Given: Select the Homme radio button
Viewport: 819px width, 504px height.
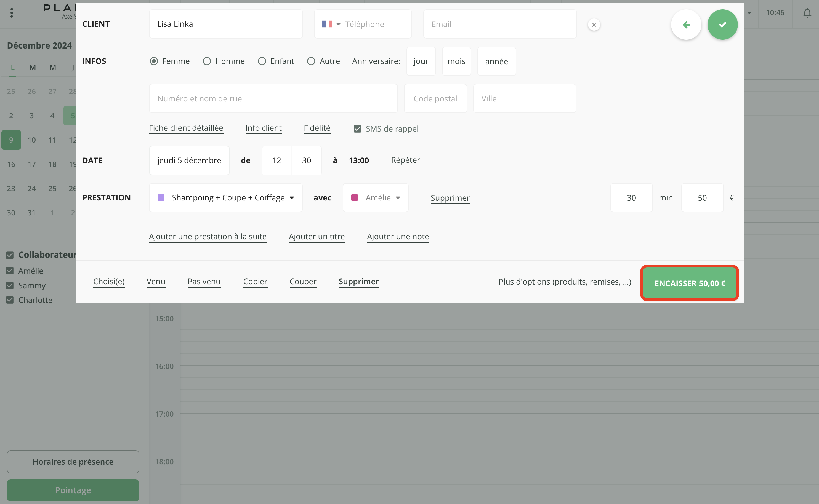Looking at the screenshot, I should [x=207, y=61].
